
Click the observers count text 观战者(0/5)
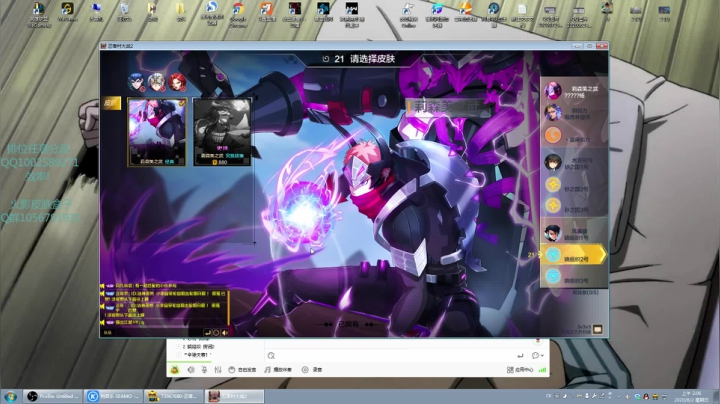point(585,292)
